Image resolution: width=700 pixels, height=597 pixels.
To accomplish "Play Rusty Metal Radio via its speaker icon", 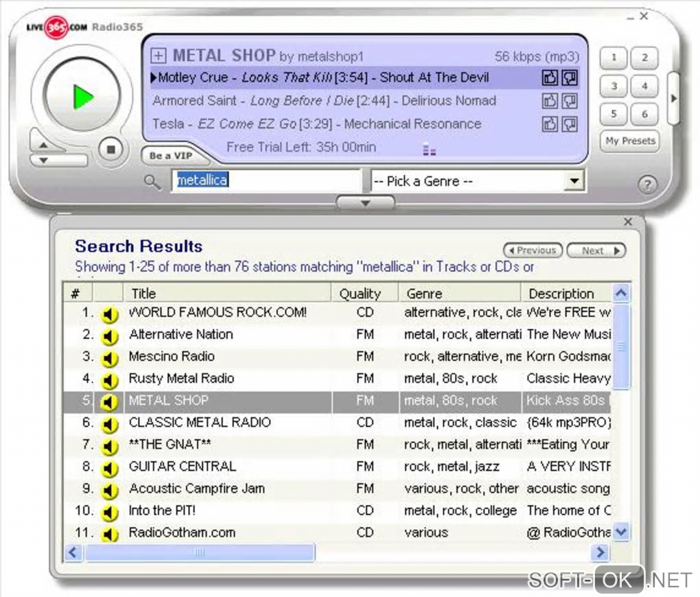I will point(109,380).
